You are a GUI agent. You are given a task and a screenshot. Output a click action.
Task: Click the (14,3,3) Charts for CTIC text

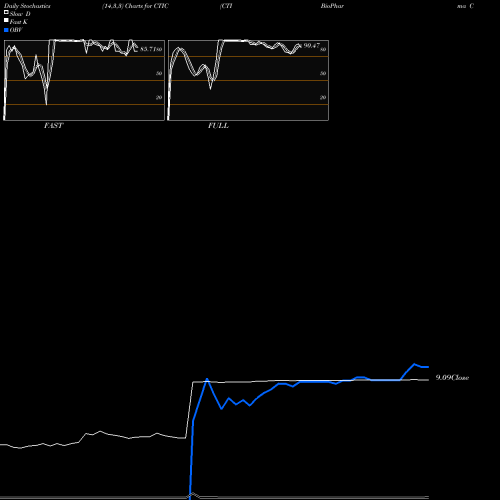pos(135,6)
